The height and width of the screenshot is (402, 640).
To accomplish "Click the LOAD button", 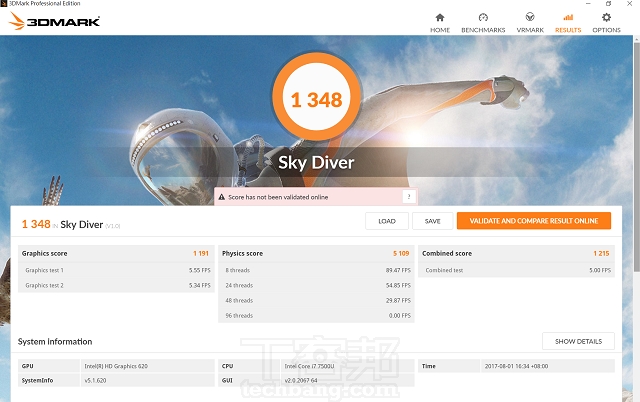I will (387, 221).
